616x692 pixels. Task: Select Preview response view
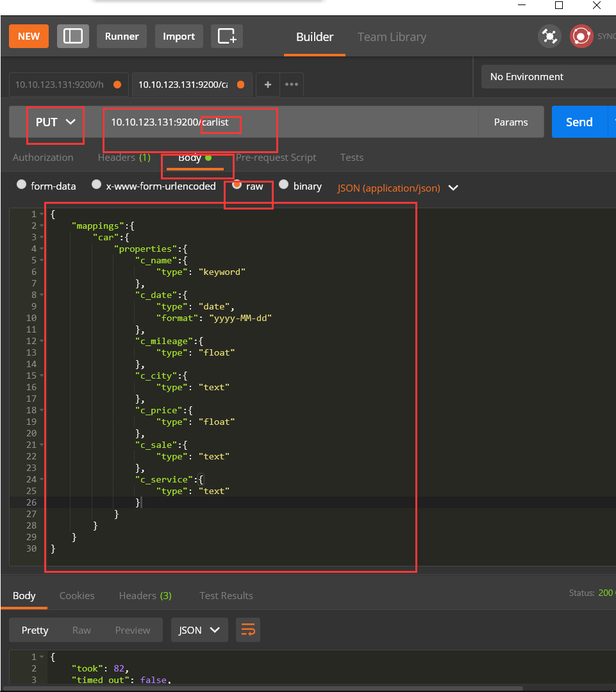[x=133, y=630]
